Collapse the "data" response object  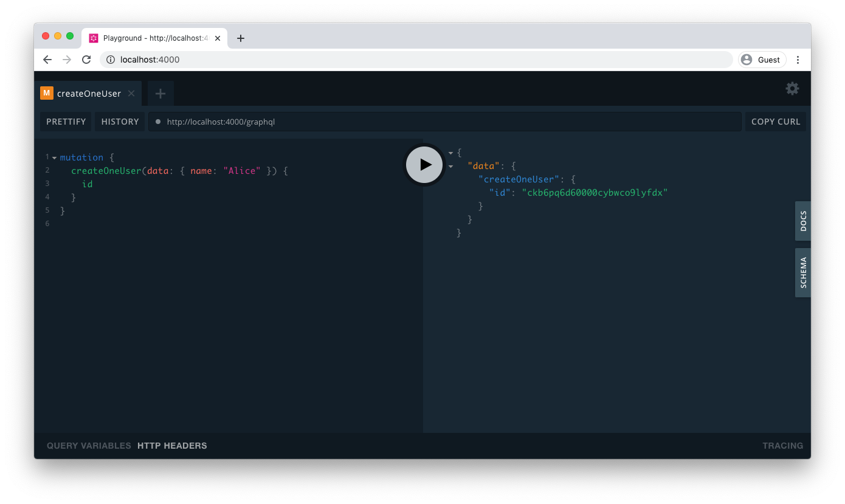(451, 167)
